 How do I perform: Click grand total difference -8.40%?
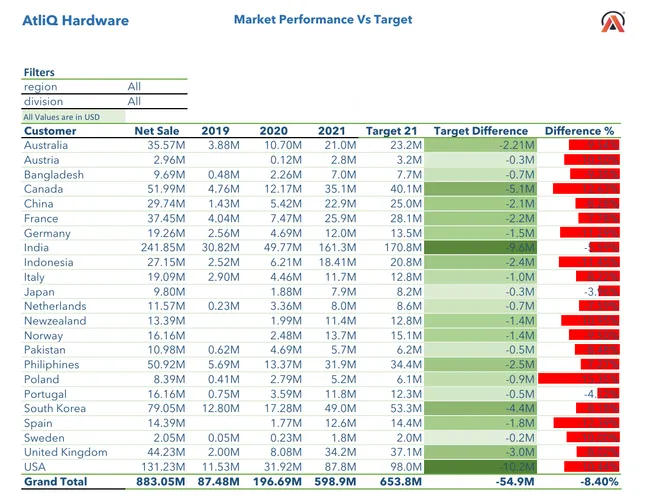point(599,482)
